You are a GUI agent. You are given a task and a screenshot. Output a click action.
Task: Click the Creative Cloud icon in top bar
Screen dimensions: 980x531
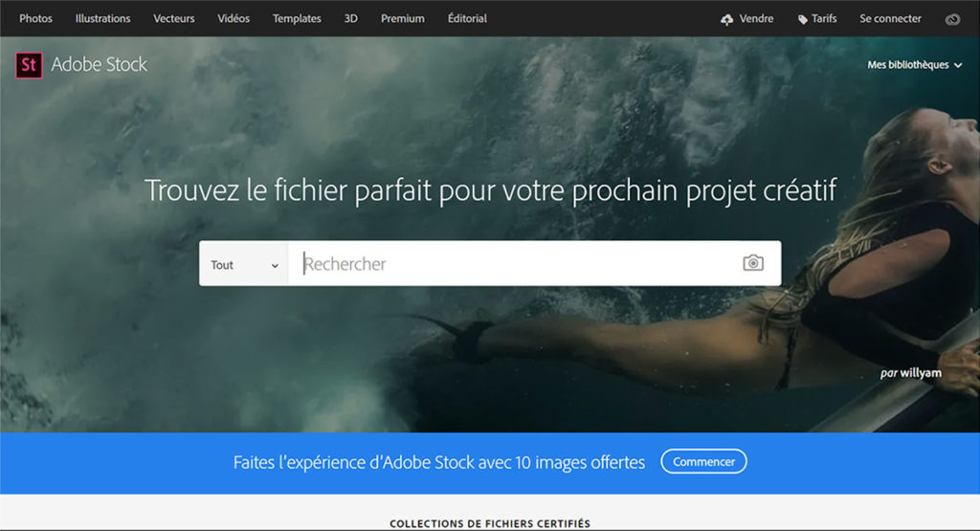(952, 19)
